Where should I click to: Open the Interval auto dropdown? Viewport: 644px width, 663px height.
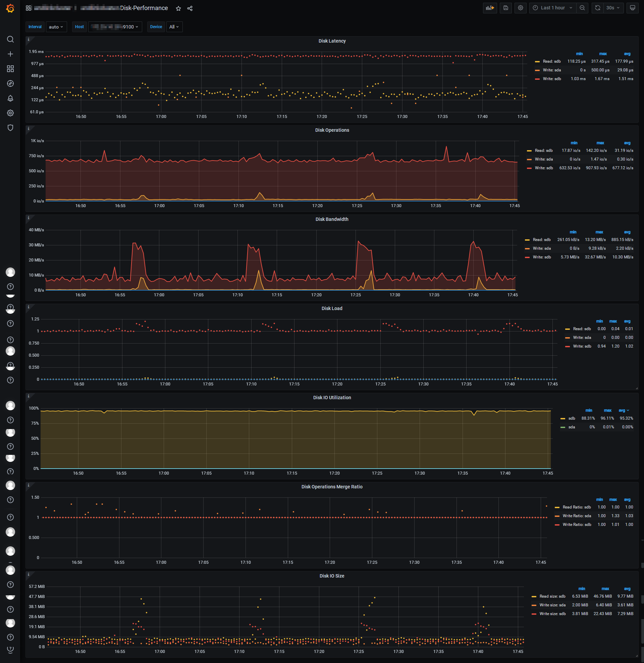(x=56, y=27)
